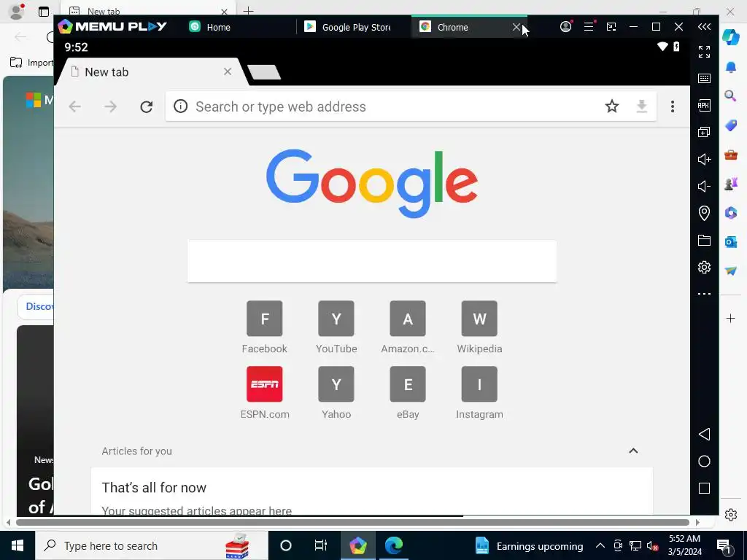Open Windows Start menu
This screenshot has height=560, width=747.
(x=18, y=545)
